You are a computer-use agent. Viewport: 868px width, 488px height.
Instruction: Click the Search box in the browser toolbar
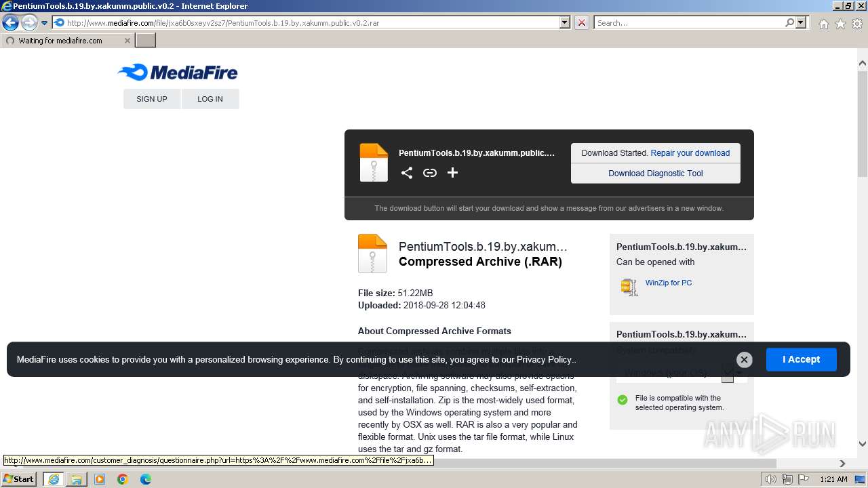[x=689, y=22]
